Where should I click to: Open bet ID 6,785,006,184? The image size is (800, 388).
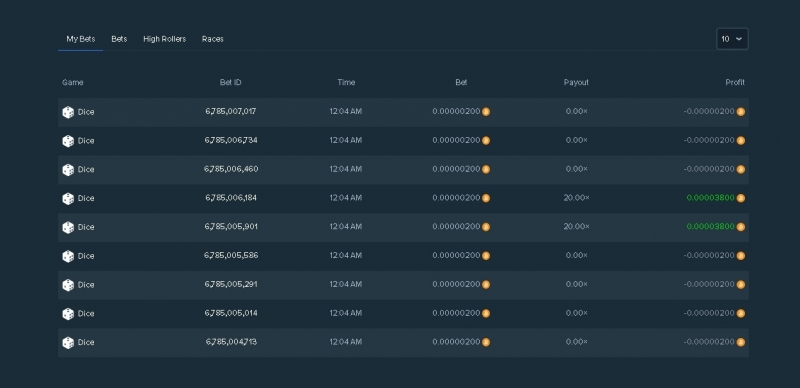coord(231,198)
